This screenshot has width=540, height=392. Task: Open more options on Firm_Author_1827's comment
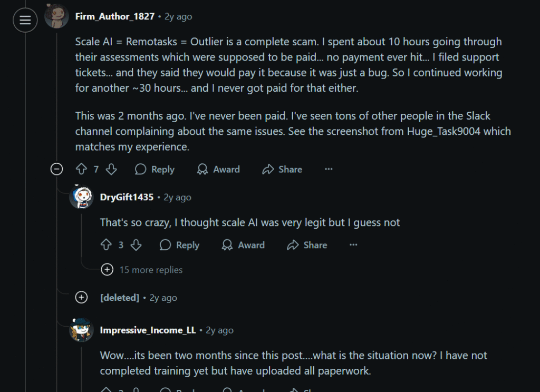point(329,169)
